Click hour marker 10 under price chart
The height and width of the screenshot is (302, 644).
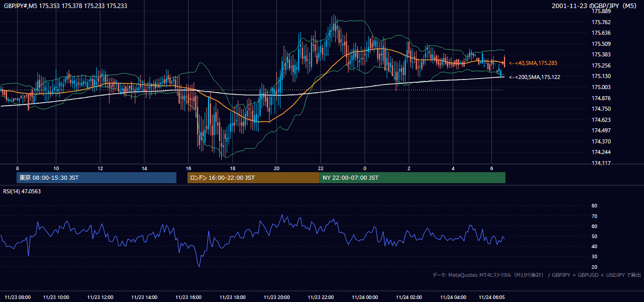coord(56,168)
